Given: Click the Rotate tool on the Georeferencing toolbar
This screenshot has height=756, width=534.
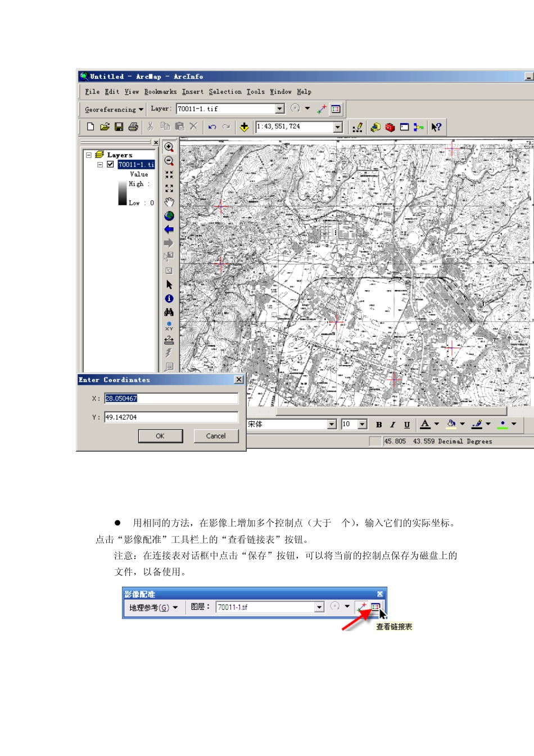Looking at the screenshot, I should [296, 109].
